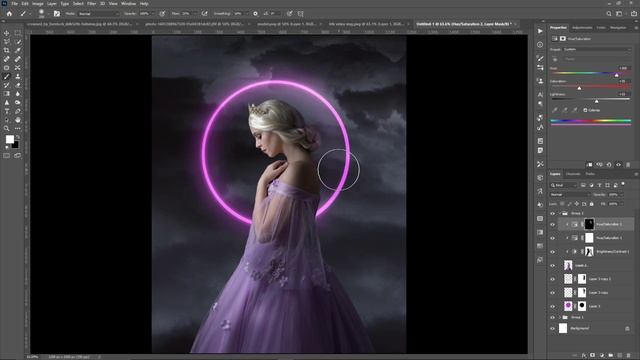Create new adjustment layer icon

[x=602, y=356]
